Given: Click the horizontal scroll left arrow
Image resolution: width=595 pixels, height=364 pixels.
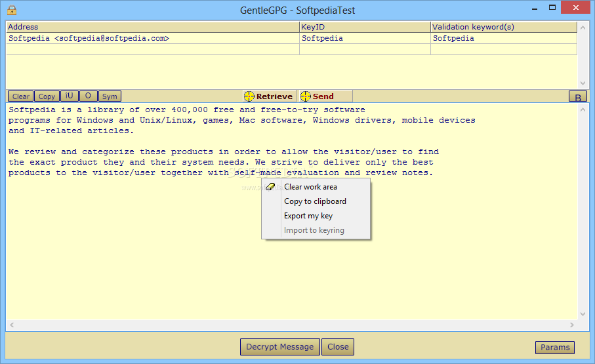Looking at the screenshot, I should pyautogui.click(x=12, y=325).
